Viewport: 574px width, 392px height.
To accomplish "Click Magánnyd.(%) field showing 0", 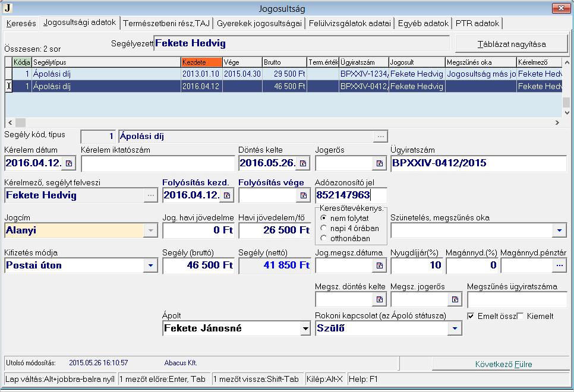I will click(472, 265).
